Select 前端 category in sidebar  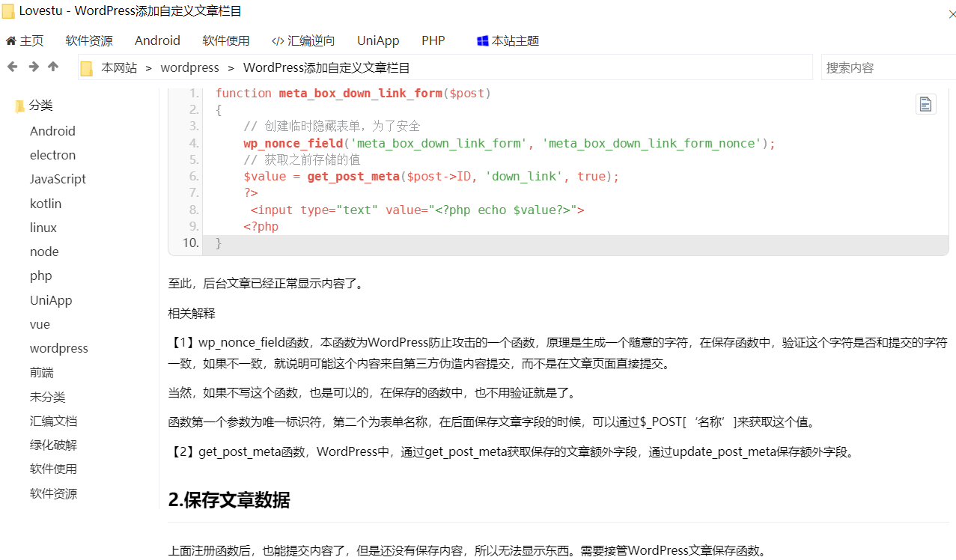click(42, 372)
